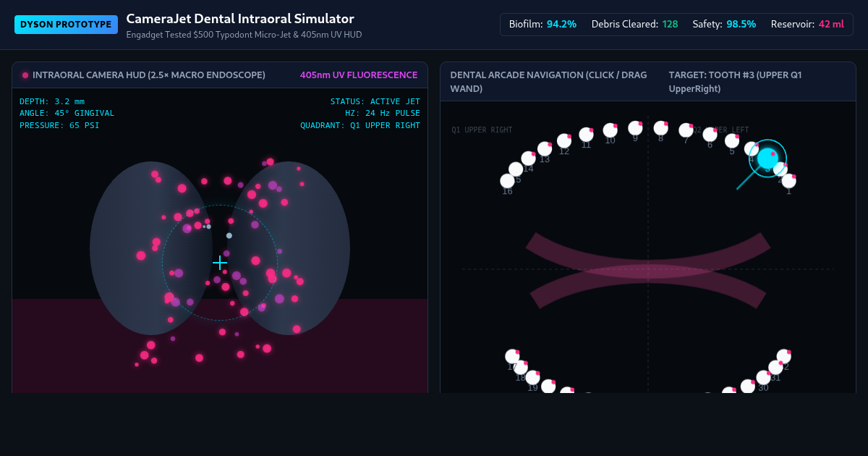868x456 pixels.
Task: Click the 405nm UV FLUORESCENCE label
Action: click(359, 75)
